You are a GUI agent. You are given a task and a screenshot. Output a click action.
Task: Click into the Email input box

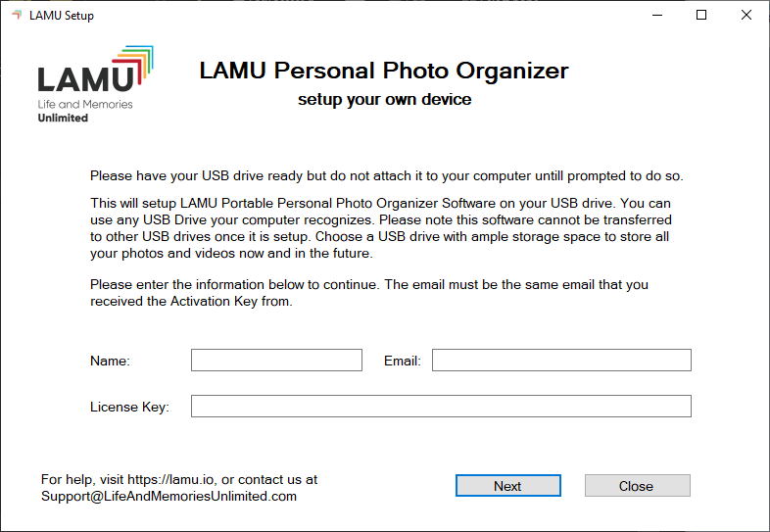[561, 361]
